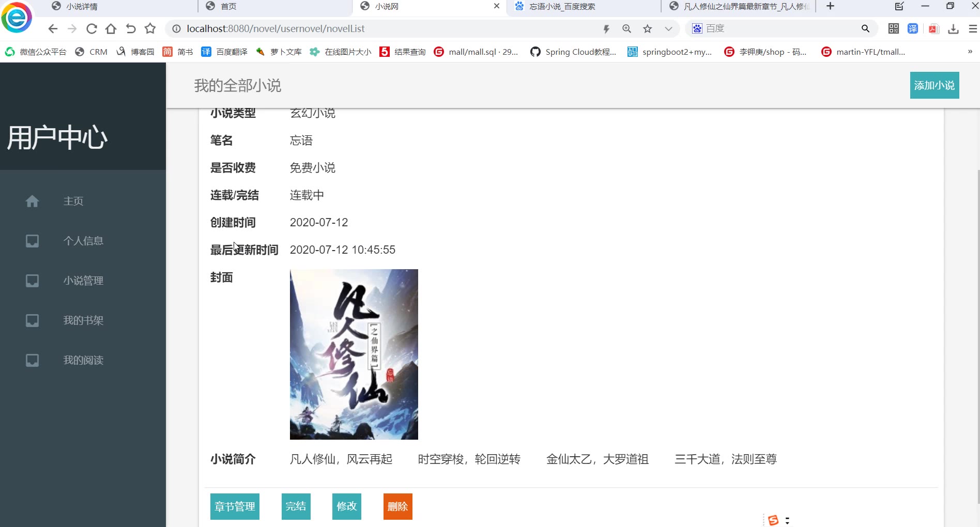Open the zoom magnifier icon in address bar
This screenshot has width=980, height=527.
pyautogui.click(x=626, y=29)
